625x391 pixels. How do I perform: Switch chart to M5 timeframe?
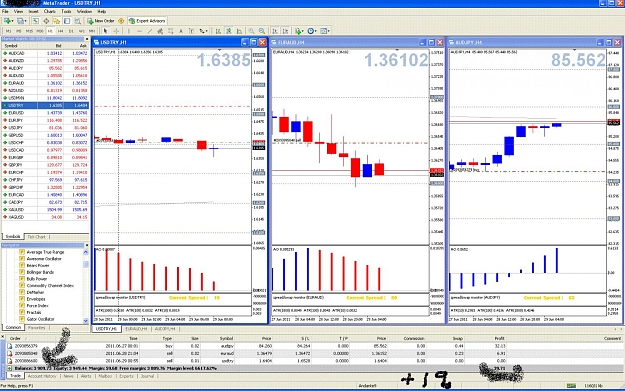click(18, 31)
